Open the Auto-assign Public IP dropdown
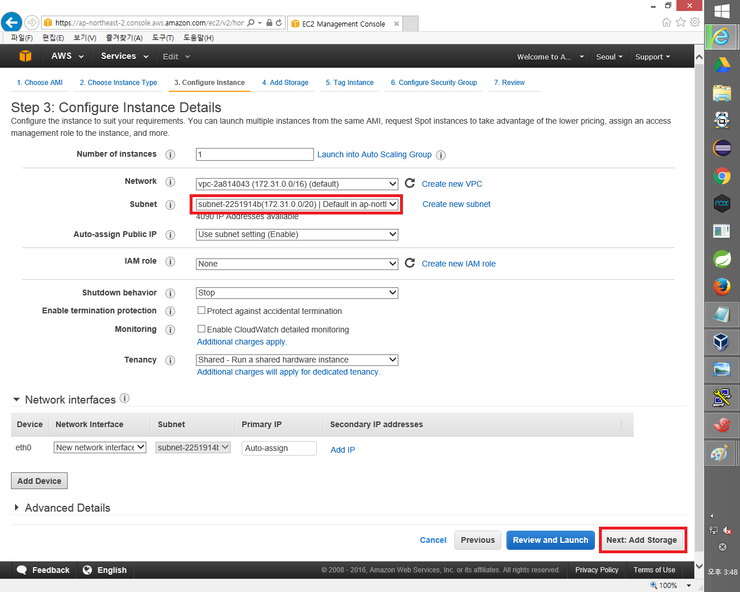 297,234
